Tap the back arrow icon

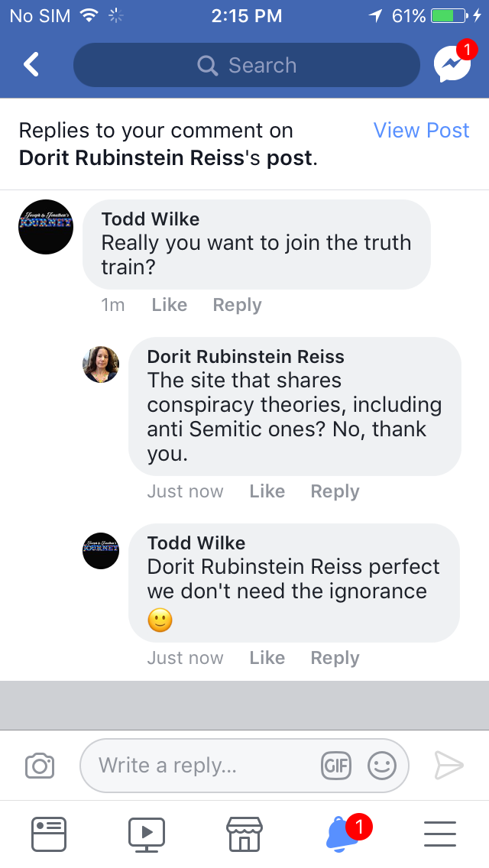(31, 65)
